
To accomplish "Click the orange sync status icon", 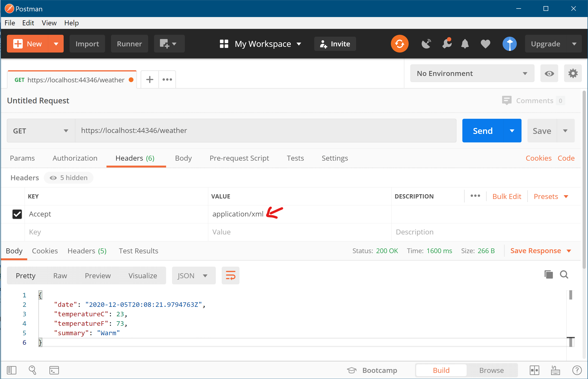I will (400, 44).
